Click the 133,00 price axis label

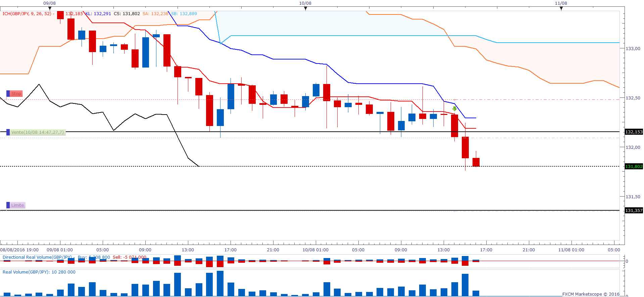[x=633, y=49]
